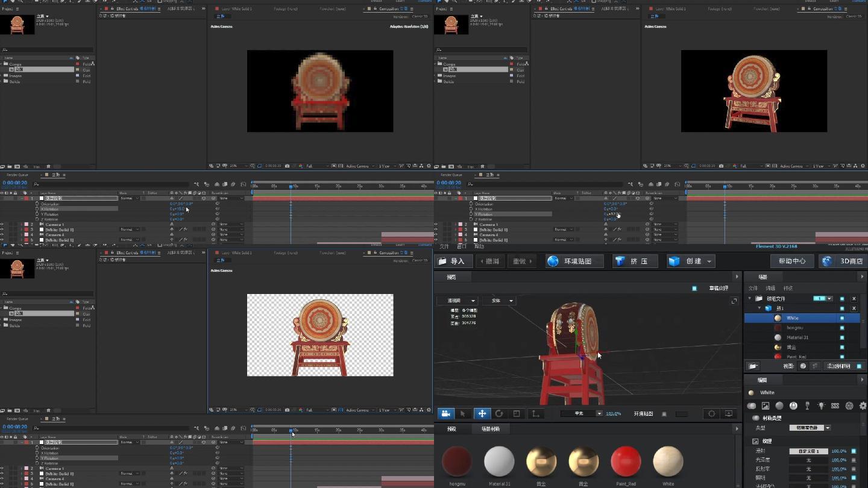Select the arrow selection tool in Element 3D
Image resolution: width=868 pixels, height=488 pixels.
[x=463, y=413]
